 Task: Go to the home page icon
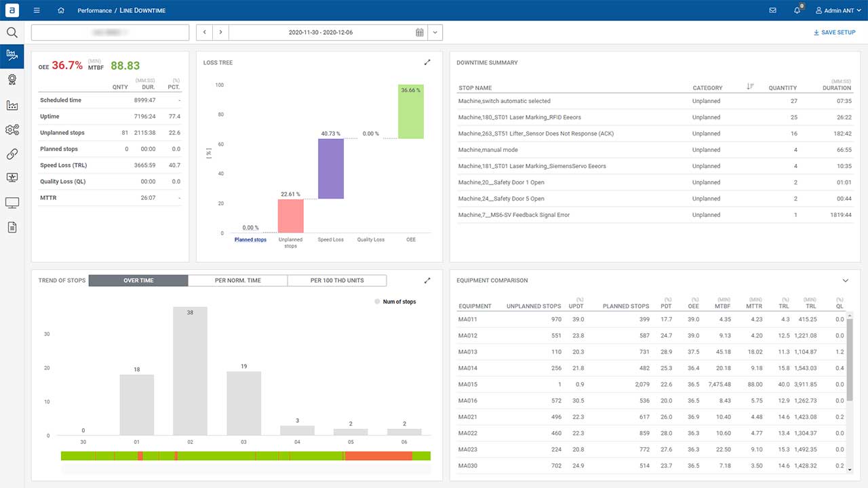[x=61, y=10]
